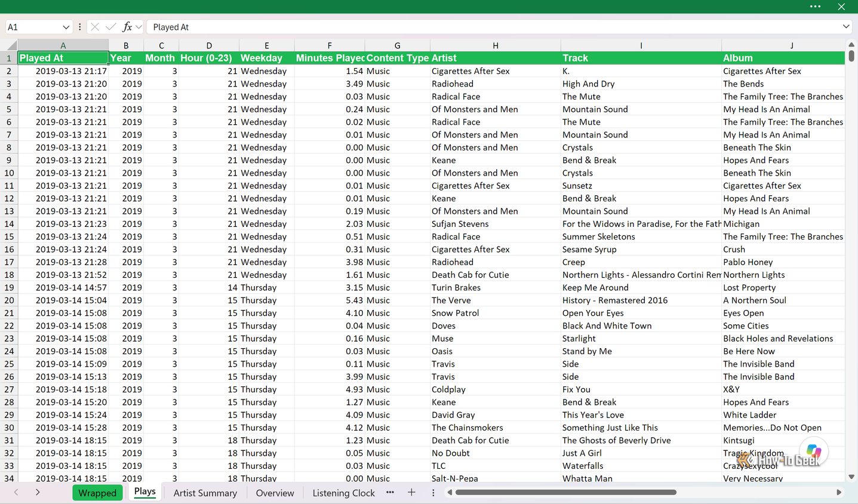Click the album cell White Ladder

(783, 415)
